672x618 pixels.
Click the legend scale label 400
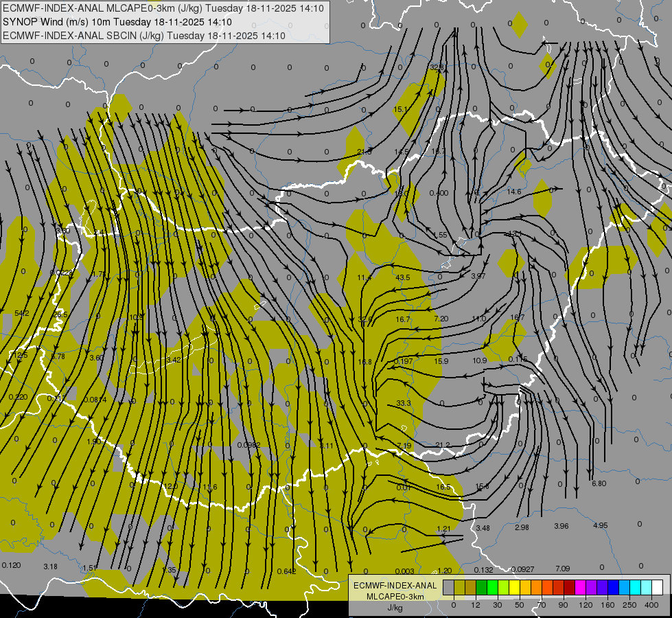pos(651,605)
